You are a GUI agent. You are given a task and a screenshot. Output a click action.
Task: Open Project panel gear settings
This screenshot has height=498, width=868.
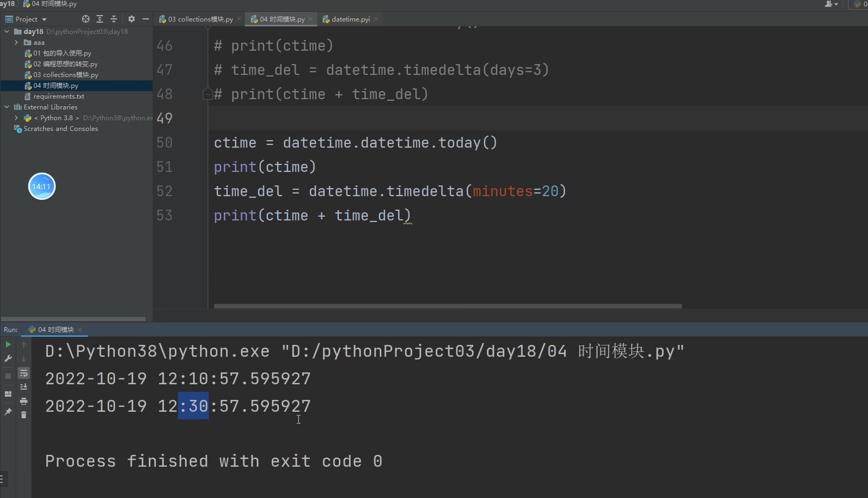point(132,19)
